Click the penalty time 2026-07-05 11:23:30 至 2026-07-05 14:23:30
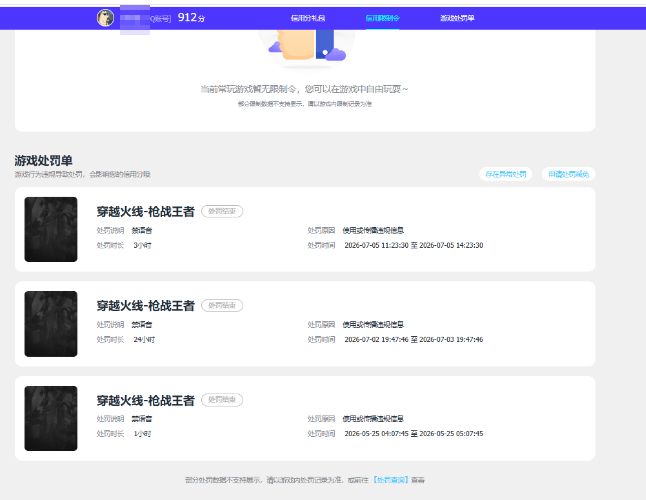Screen dimensions: 646x500 click(x=414, y=245)
